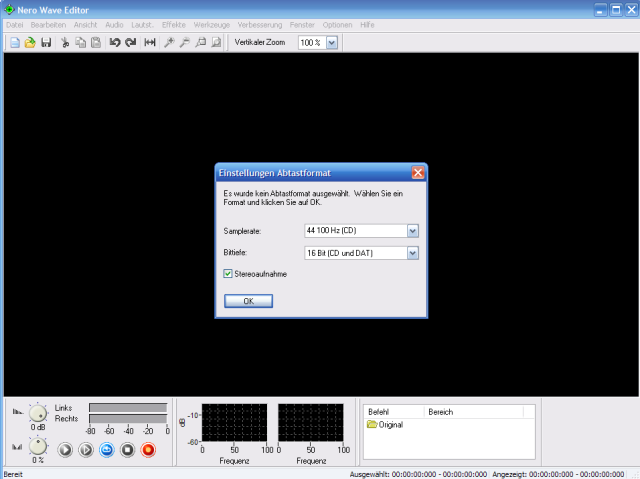Click the Bittiefe label
The image size is (640, 479).
[235, 253]
